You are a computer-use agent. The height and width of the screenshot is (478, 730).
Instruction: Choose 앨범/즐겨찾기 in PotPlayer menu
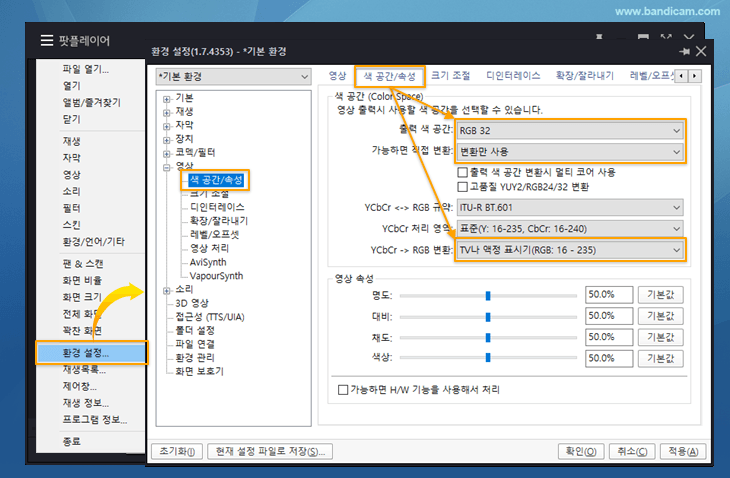pos(92,102)
